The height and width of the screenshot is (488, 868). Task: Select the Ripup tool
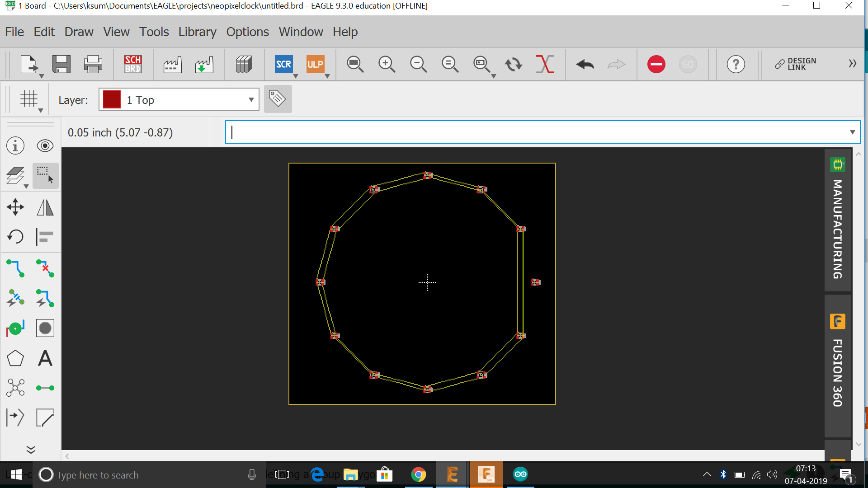click(45, 268)
